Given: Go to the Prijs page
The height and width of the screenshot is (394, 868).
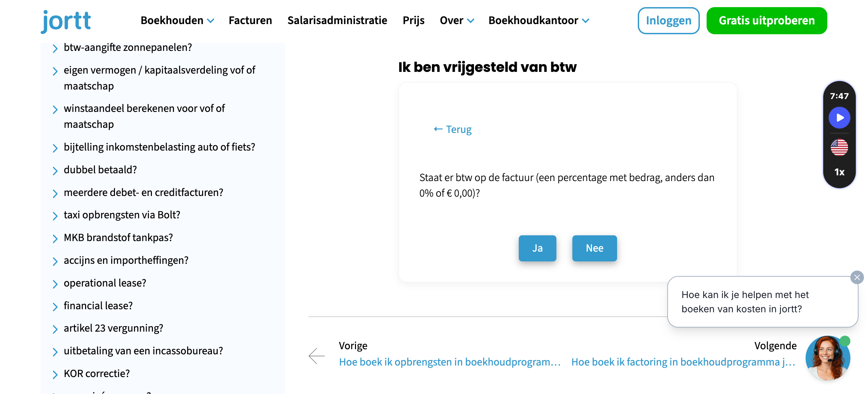Looking at the screenshot, I should point(413,20).
